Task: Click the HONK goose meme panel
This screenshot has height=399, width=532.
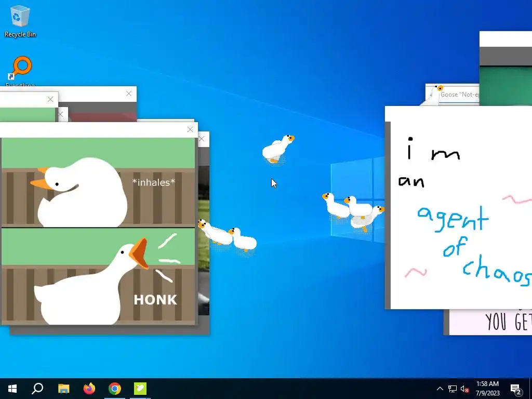Action: coord(98,276)
